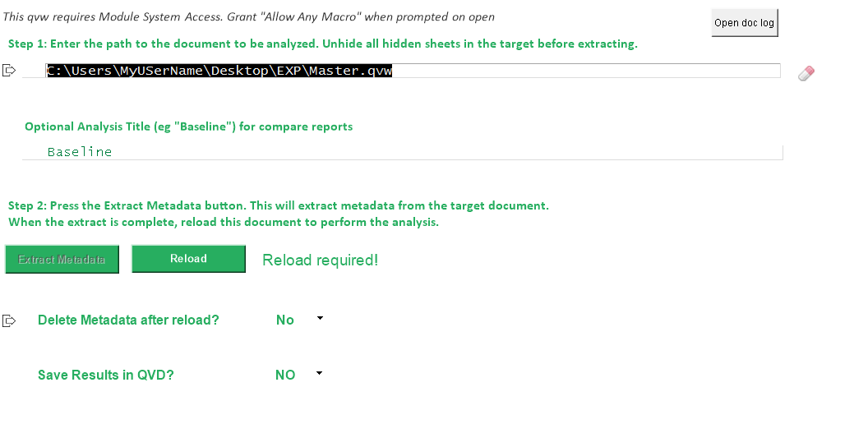Screen dimensions: 868x424
Task: Select the "NO" value for Save Results
Action: (285, 375)
